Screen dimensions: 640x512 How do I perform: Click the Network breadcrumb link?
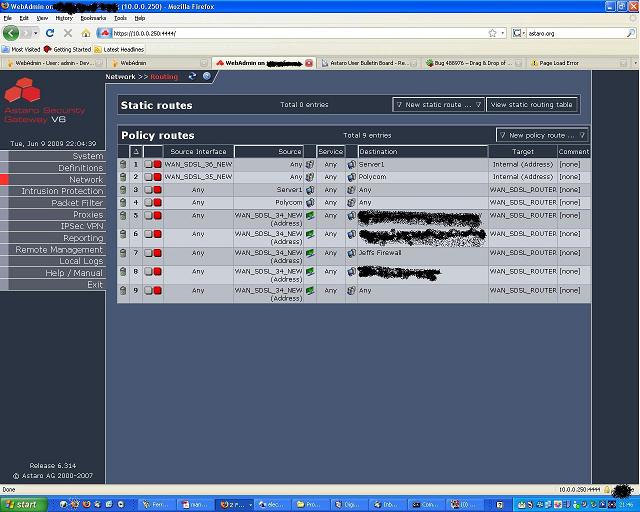(120, 77)
